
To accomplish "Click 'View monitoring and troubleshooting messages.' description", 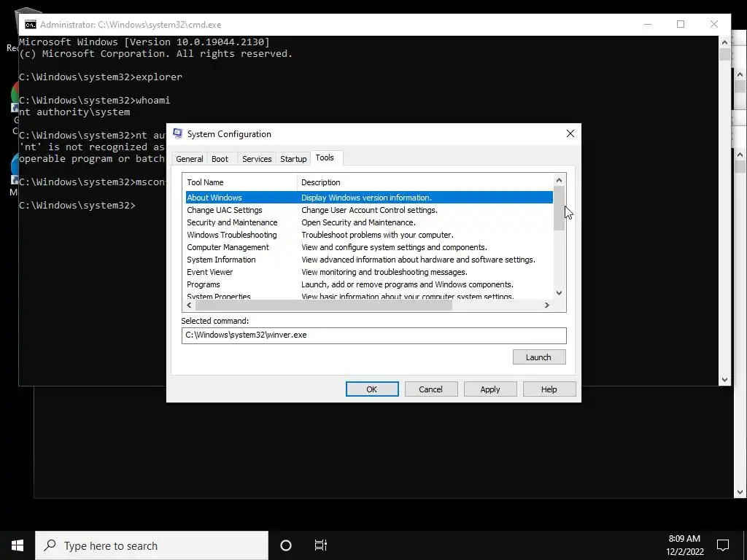I will (x=384, y=272).
